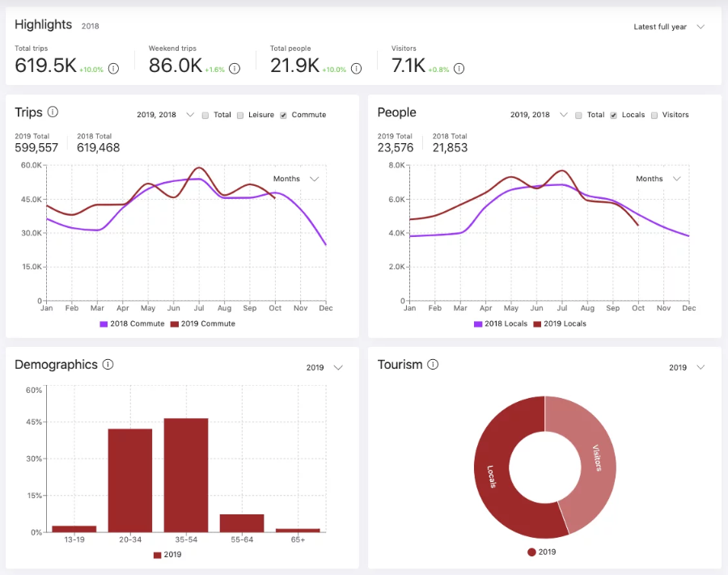This screenshot has height=575, width=728.
Task: Click the info icon beside Total trips
Action: (x=113, y=69)
